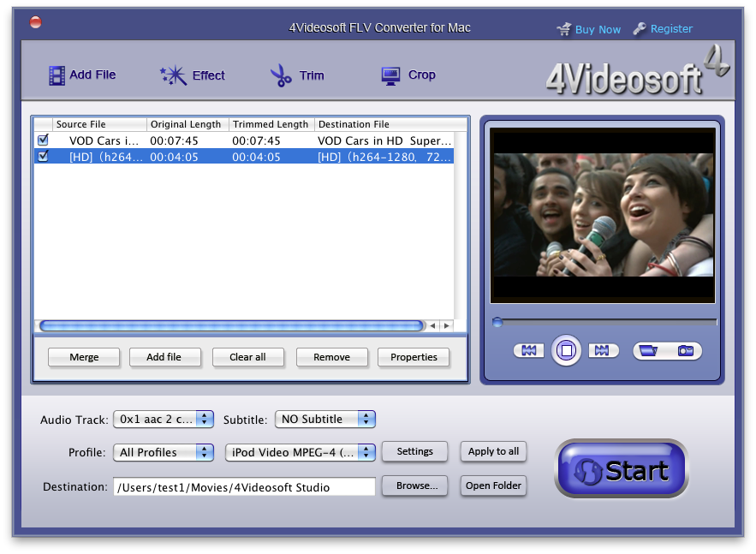This screenshot has width=756, height=554.
Task: Click the Trim toolbar label
Action: pyautogui.click(x=312, y=75)
